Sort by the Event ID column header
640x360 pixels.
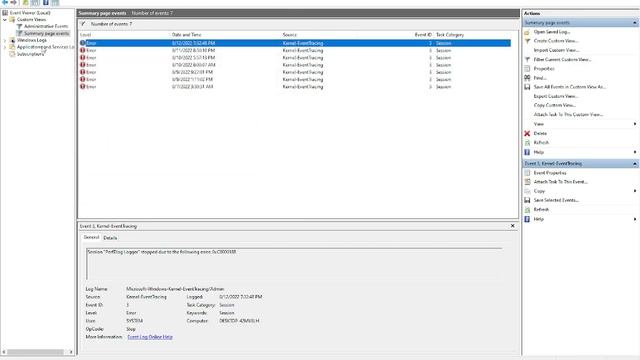423,35
